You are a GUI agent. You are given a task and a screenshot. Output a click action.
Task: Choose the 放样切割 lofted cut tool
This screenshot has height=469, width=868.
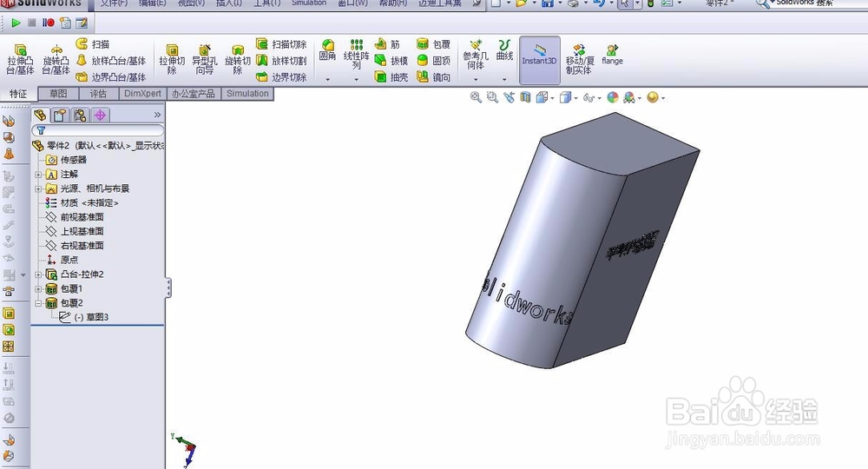[281, 60]
